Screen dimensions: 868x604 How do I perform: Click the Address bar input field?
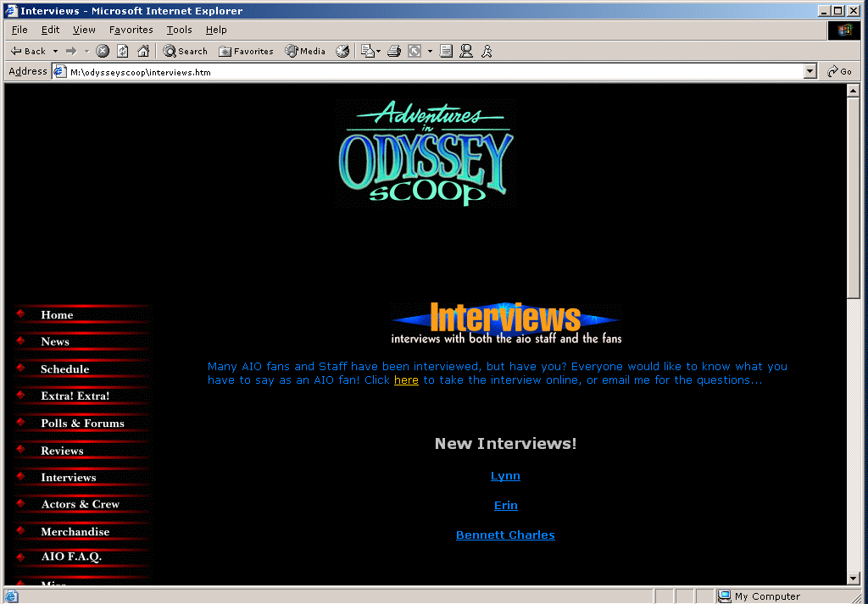[x=424, y=72]
